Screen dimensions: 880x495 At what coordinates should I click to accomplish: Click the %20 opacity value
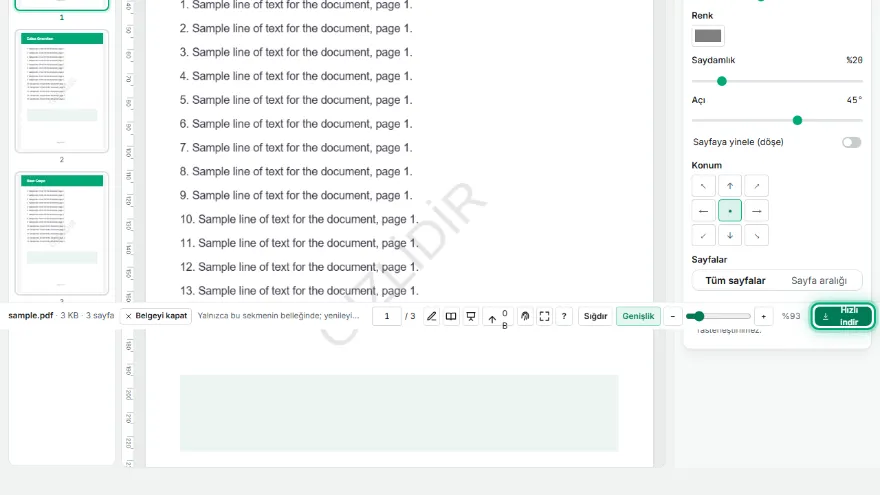pos(854,60)
